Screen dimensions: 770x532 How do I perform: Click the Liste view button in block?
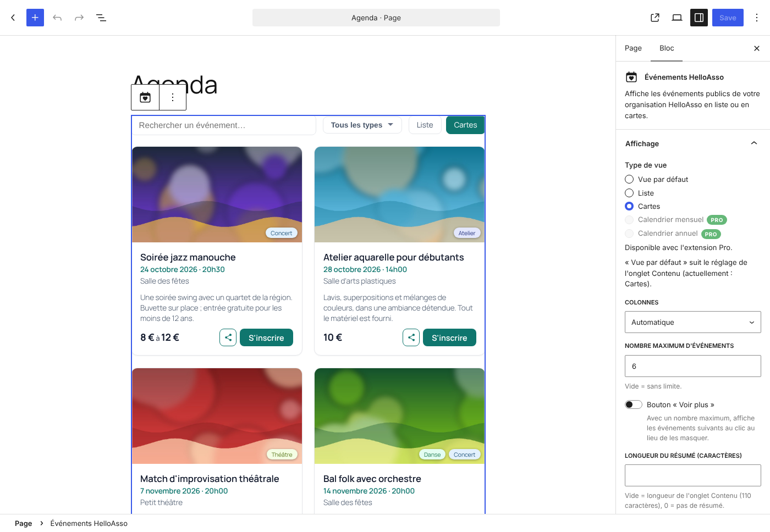pyautogui.click(x=425, y=125)
